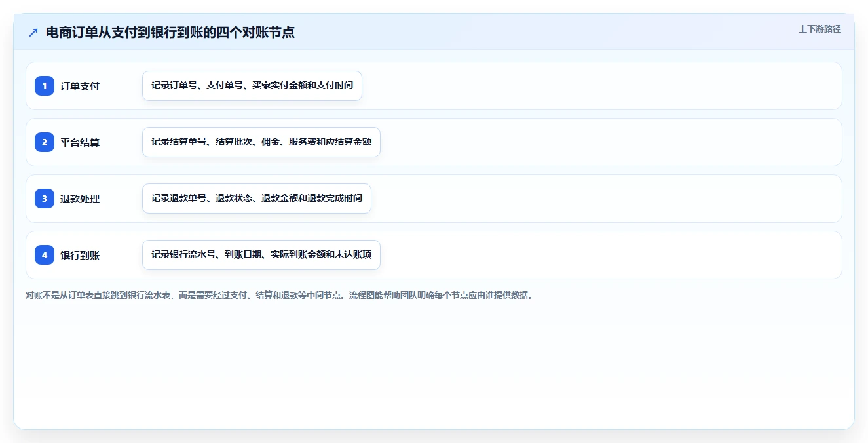Viewport: 868px width, 443px height.
Task: Click the 平台结算 step label
Action: tap(80, 142)
